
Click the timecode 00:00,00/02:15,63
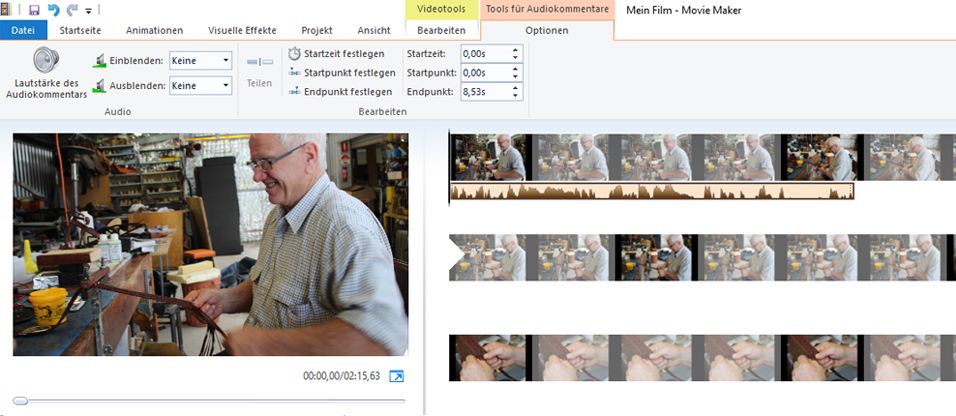tap(341, 376)
